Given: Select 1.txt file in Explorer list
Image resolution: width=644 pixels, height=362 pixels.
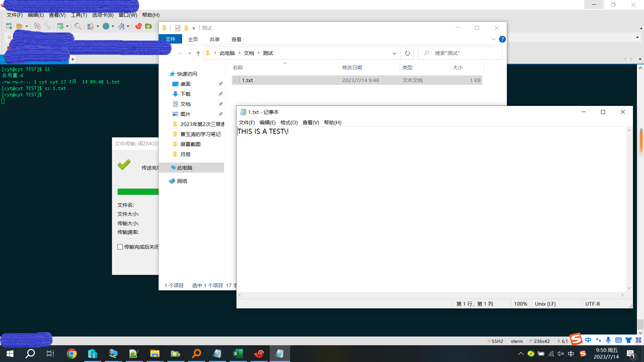Looking at the screenshot, I should 357,80.
